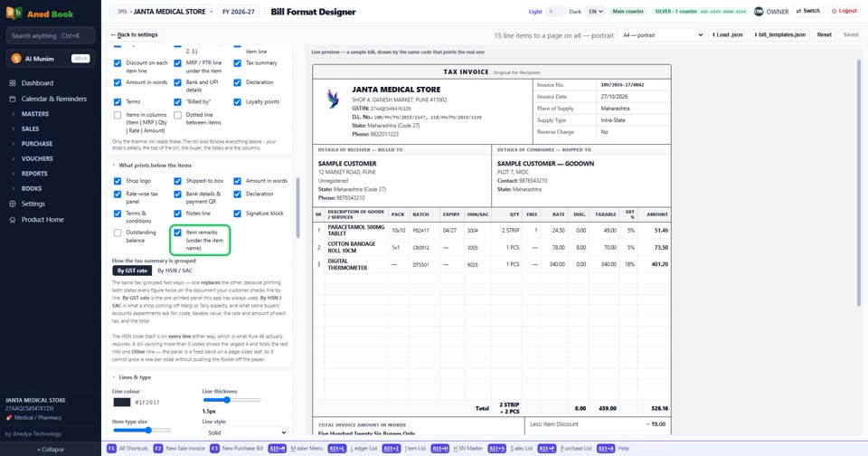Open Settings in the sidebar
This screenshot has height=456, width=868.
point(33,204)
